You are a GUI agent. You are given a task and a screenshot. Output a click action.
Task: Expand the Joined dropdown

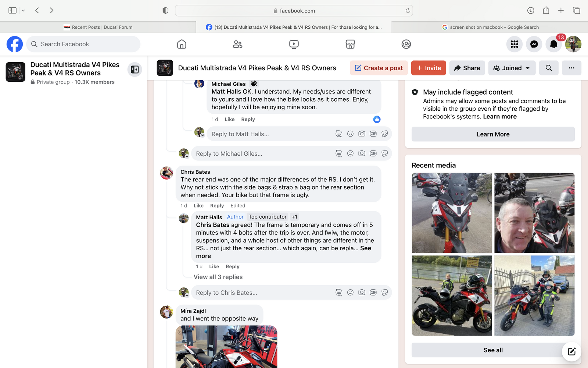(x=512, y=68)
